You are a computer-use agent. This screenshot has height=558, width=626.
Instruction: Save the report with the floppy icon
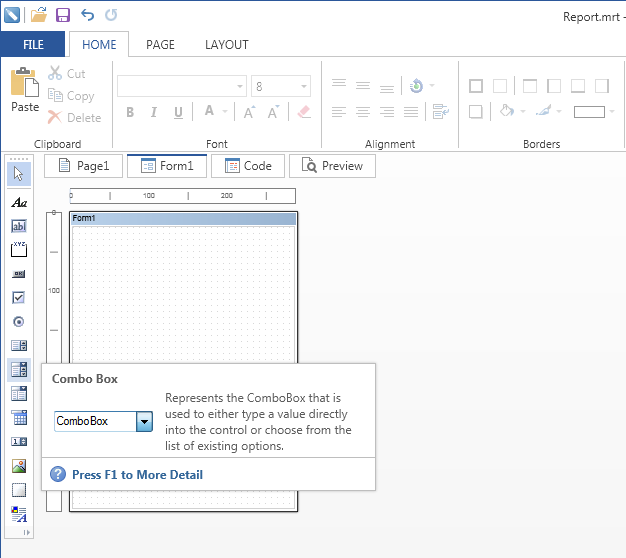point(63,15)
